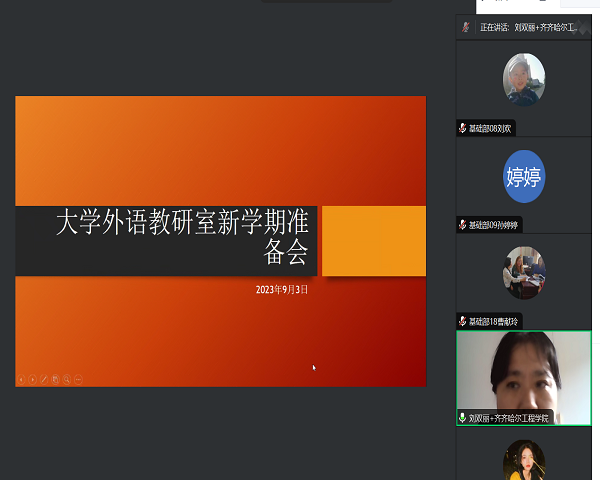600x480 pixels.
Task: Click muted mic icon beside 基础部18 participant
Action: tap(462, 321)
